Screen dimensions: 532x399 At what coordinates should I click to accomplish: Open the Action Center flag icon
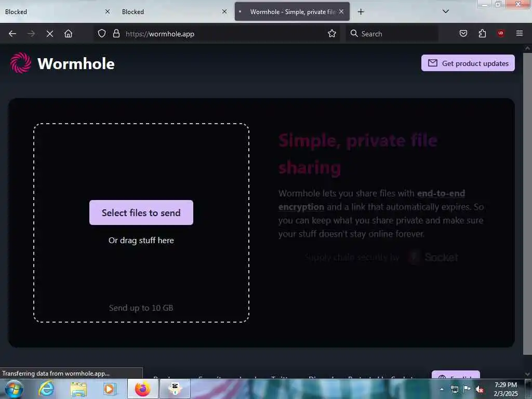(x=467, y=389)
